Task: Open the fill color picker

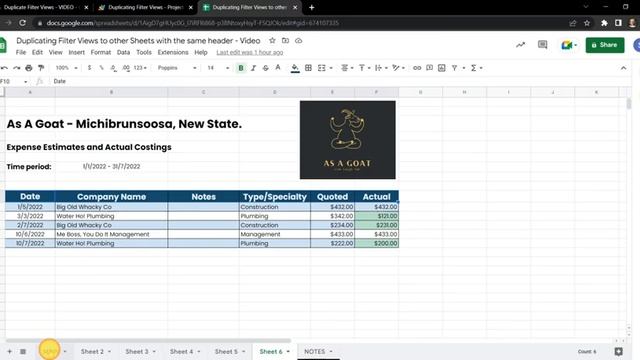Action: tap(295, 68)
